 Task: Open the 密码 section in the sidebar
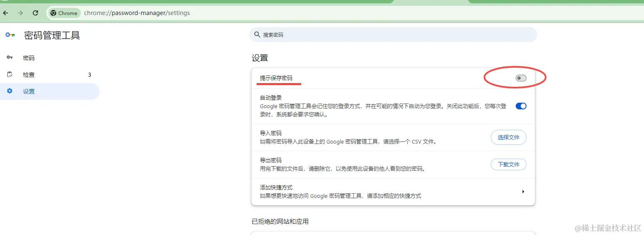pyautogui.click(x=50, y=58)
